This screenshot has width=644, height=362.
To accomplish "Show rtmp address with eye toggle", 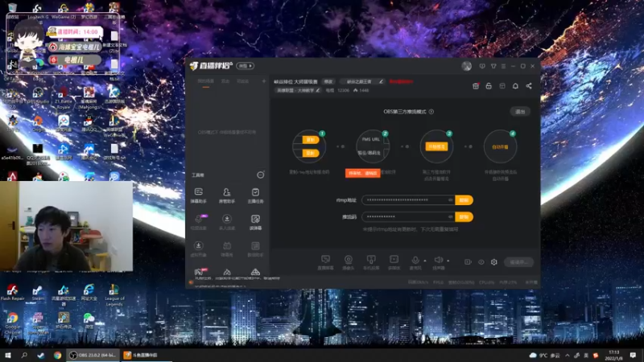I will (x=451, y=200).
